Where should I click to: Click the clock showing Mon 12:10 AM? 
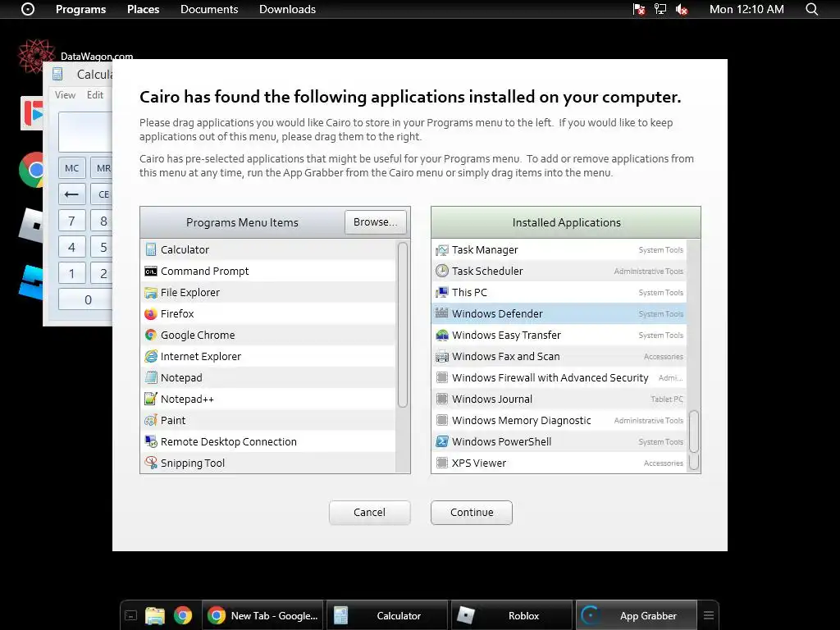[x=746, y=9]
